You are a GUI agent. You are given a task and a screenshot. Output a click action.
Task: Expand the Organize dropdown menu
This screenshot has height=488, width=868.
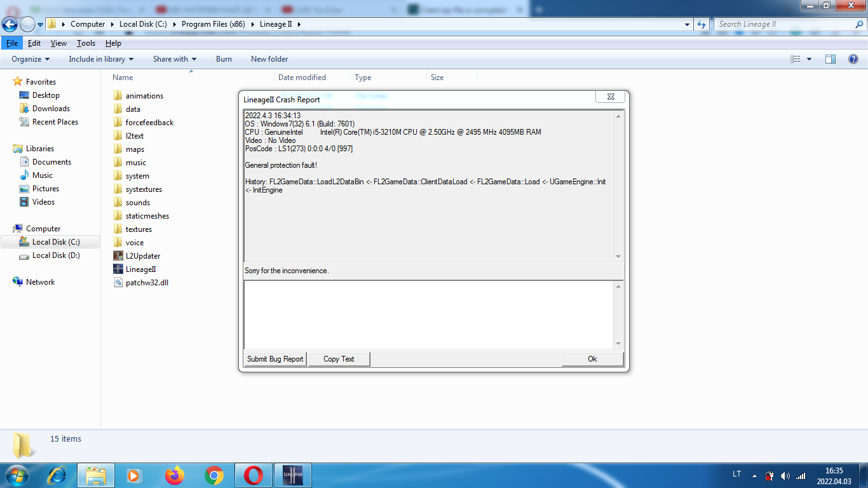click(31, 59)
